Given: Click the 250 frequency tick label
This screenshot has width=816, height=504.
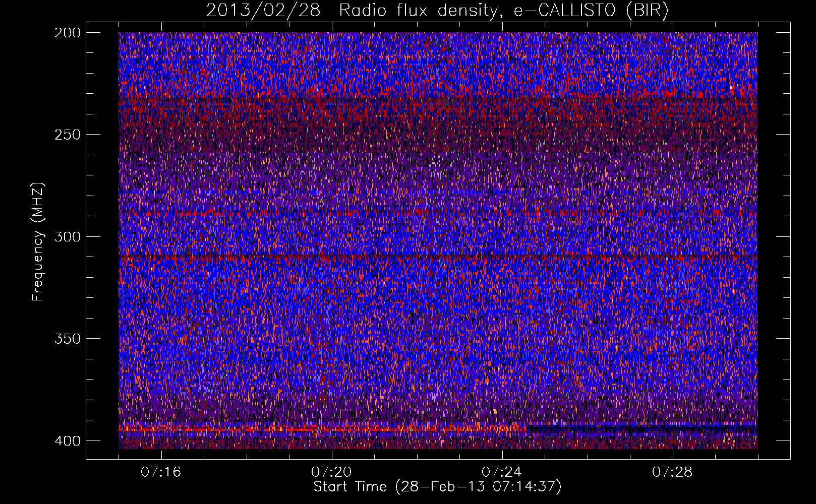Looking at the screenshot, I should tap(67, 135).
